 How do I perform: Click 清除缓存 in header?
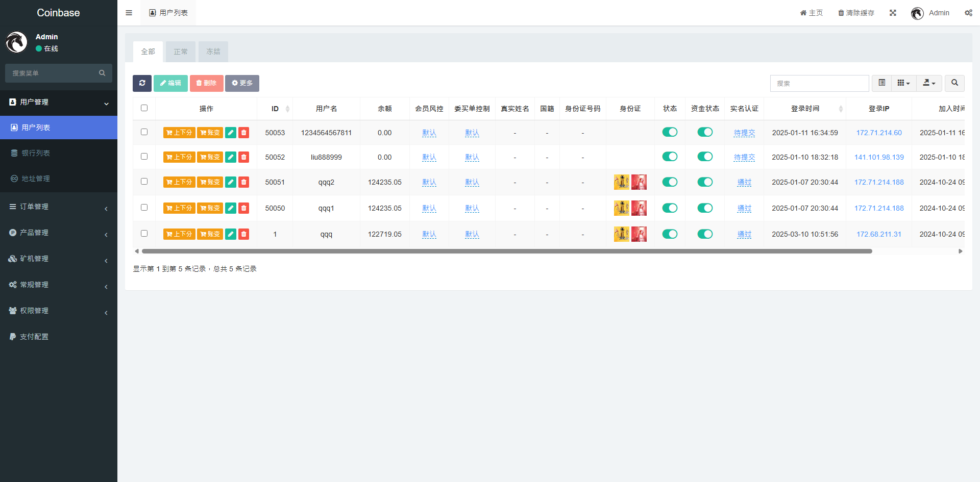856,13
